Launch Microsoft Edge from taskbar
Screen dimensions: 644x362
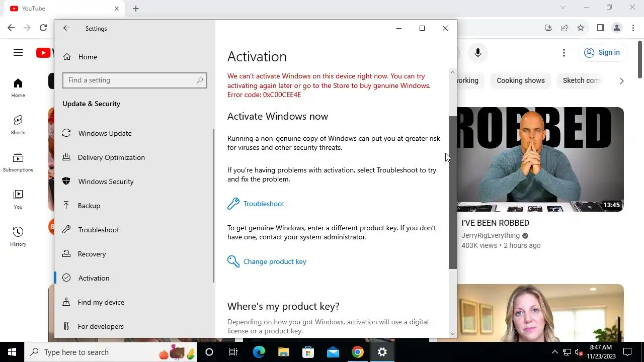point(259,352)
